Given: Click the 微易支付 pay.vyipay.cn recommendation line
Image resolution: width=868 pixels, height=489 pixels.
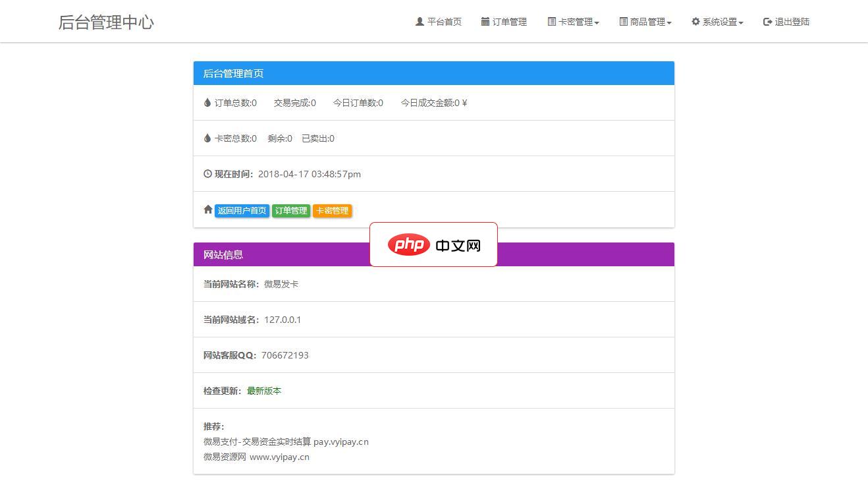Looking at the screenshot, I should pyautogui.click(x=286, y=442).
